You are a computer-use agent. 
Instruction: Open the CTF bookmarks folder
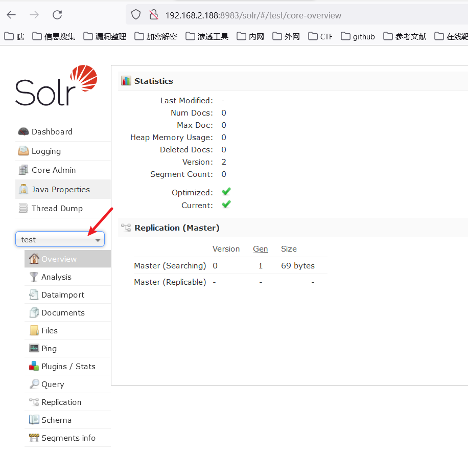point(320,36)
